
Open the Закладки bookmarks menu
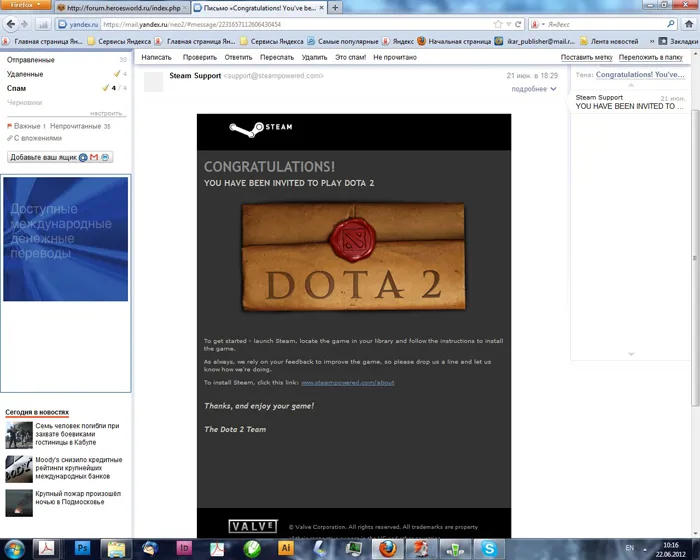[679, 41]
